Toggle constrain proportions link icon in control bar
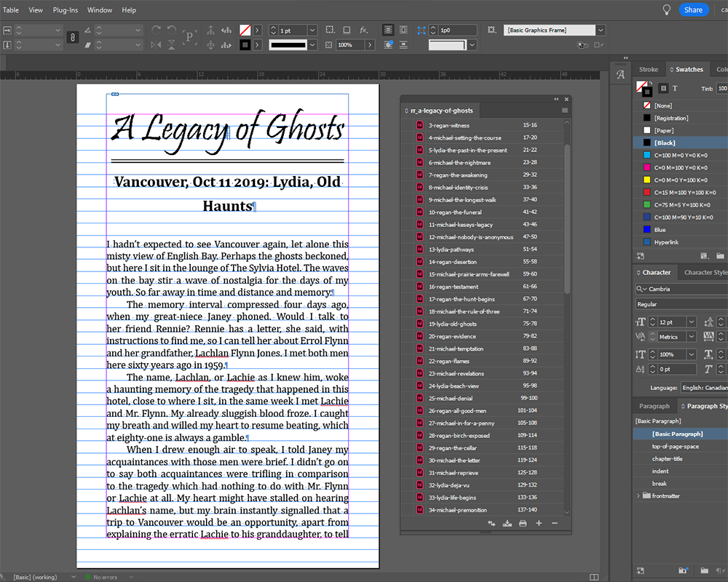Viewport: 728px width, 582px height. point(72,37)
